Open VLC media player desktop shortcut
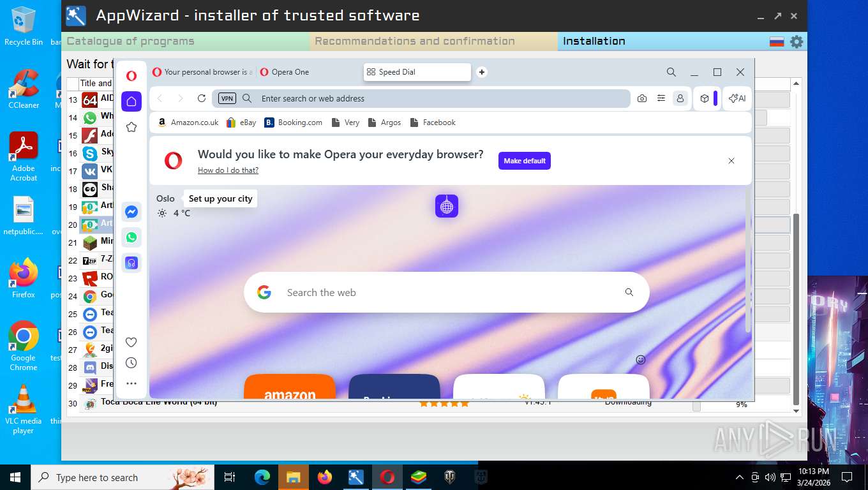 coord(24,409)
